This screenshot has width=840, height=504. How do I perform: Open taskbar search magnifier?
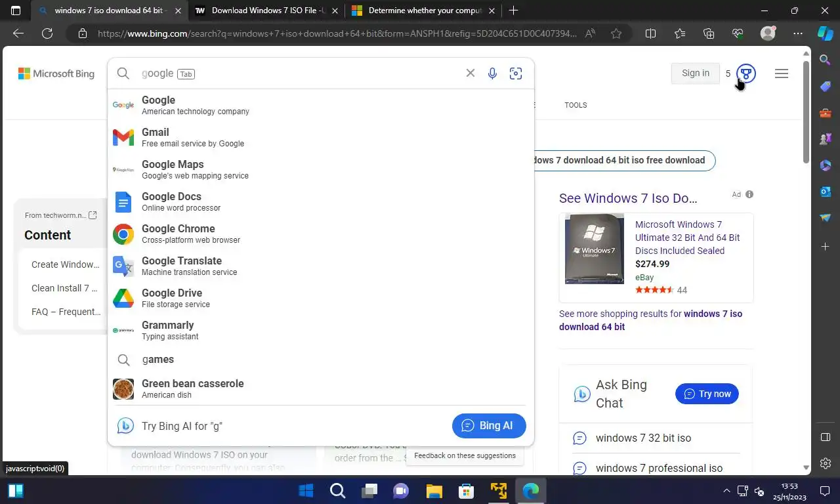point(337,491)
